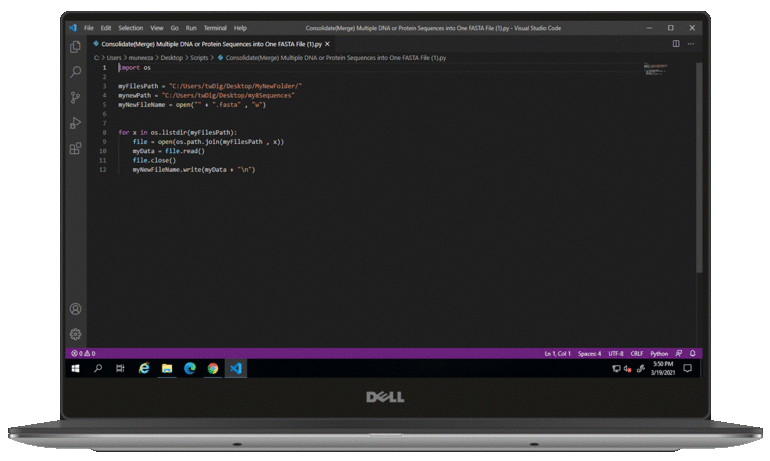Click the editor vertical scrollbar

point(699,167)
